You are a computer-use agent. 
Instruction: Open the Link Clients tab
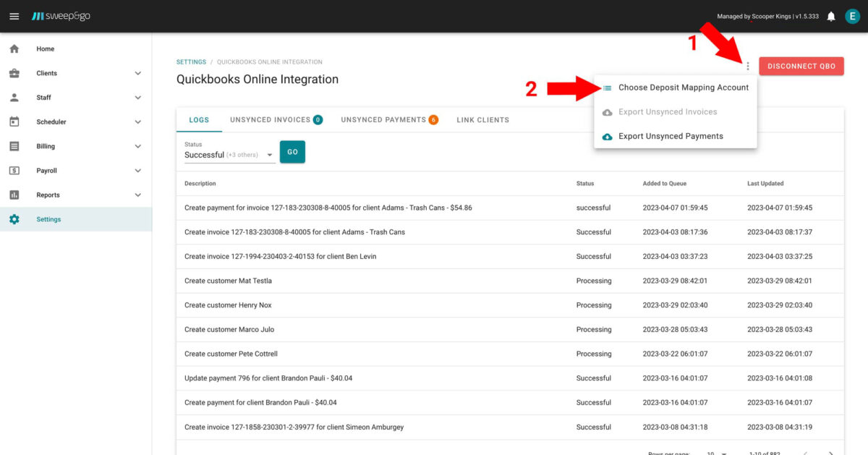tap(482, 120)
